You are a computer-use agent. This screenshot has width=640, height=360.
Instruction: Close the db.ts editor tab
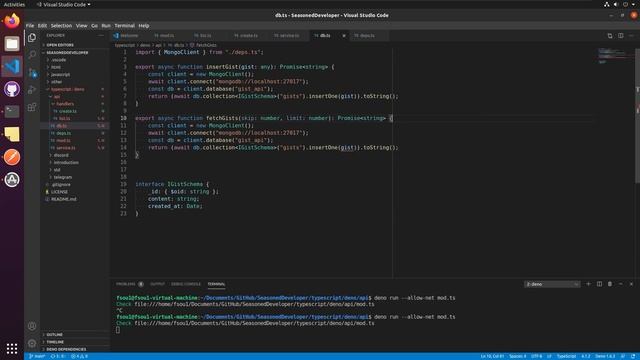(x=344, y=36)
